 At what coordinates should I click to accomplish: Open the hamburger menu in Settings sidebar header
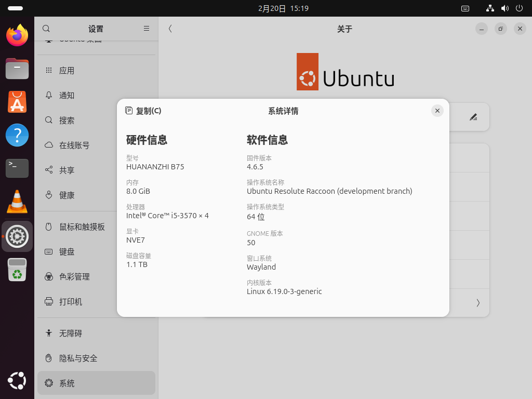click(x=146, y=29)
